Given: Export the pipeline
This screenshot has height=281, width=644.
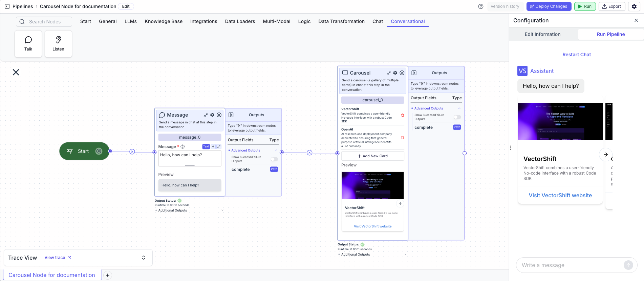Looking at the screenshot, I should pos(612,6).
